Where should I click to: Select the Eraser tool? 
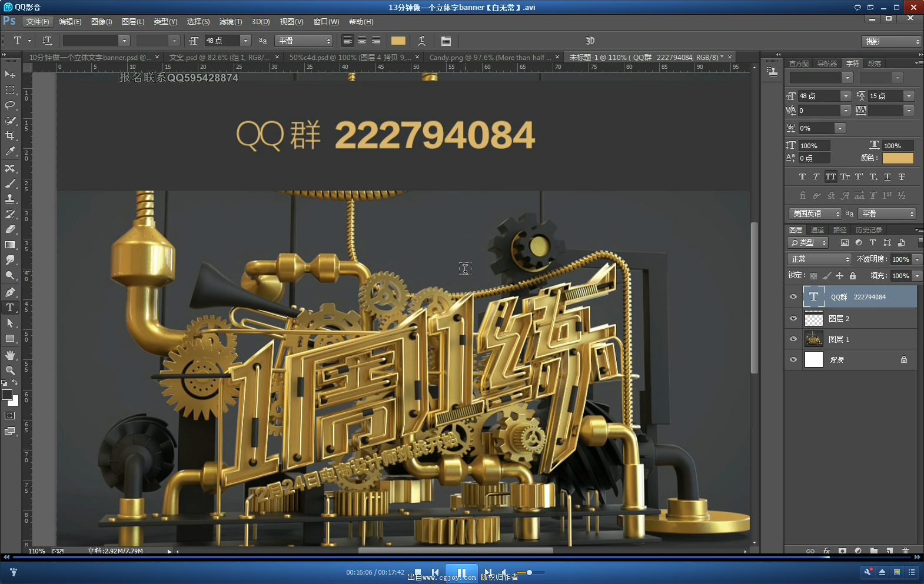pos(10,229)
